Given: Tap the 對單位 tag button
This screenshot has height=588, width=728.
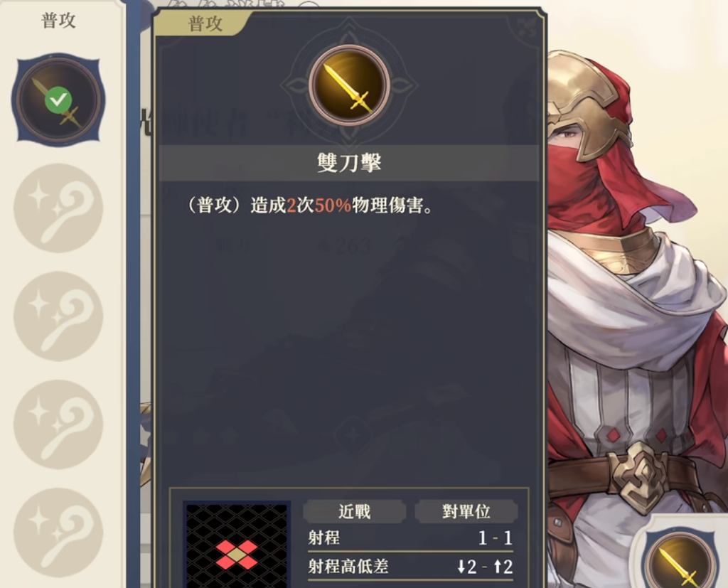Looking at the screenshot, I should pyautogui.click(x=466, y=511).
